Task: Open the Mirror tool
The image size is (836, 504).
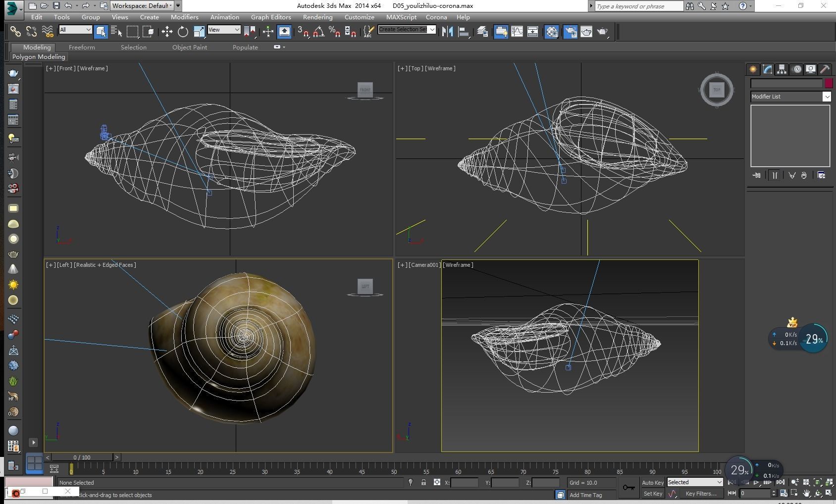Action: pyautogui.click(x=448, y=32)
